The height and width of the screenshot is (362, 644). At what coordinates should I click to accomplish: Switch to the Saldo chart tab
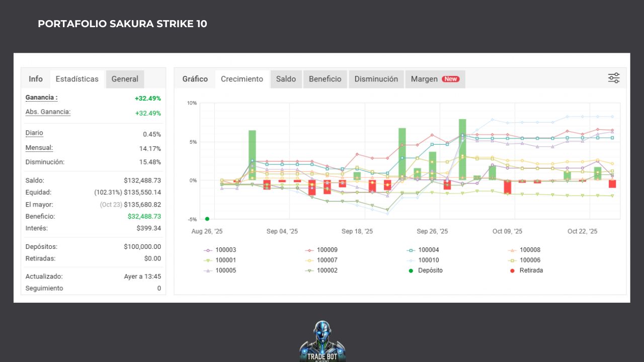pos(286,79)
